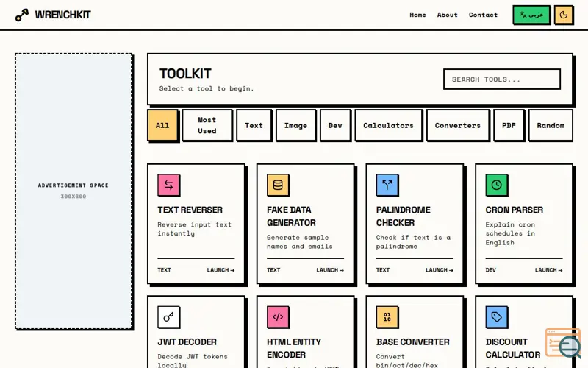
Task: Click the WrenchKit logo icon
Action: pyautogui.click(x=22, y=15)
